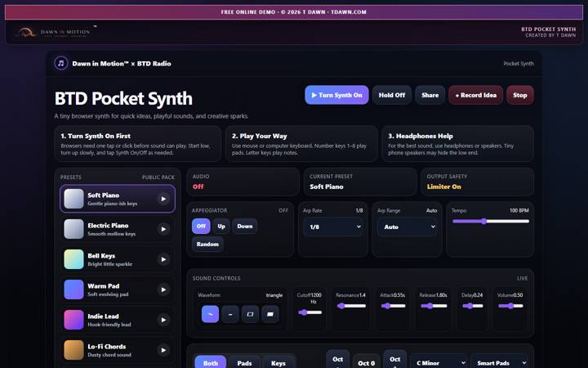The height and width of the screenshot is (368, 588).
Task: Adjust the Resonance slider
Action: point(351,306)
